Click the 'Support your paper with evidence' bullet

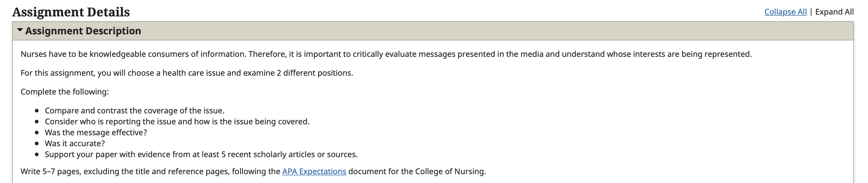pos(201,154)
